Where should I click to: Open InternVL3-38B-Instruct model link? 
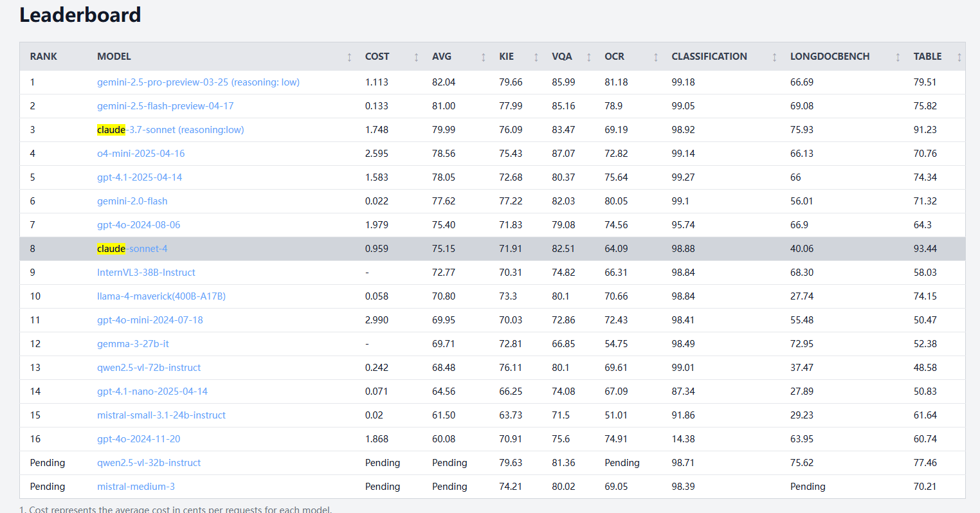point(146,273)
